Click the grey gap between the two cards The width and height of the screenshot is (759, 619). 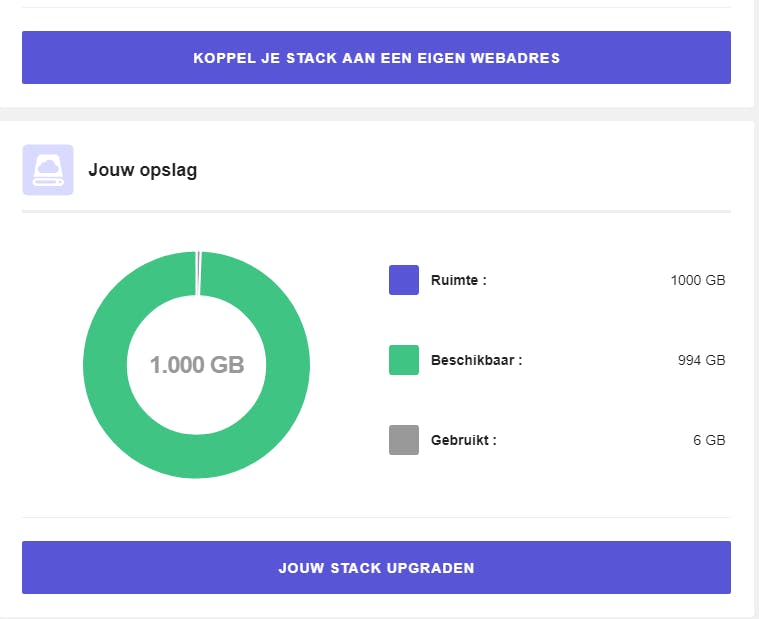(x=376, y=114)
